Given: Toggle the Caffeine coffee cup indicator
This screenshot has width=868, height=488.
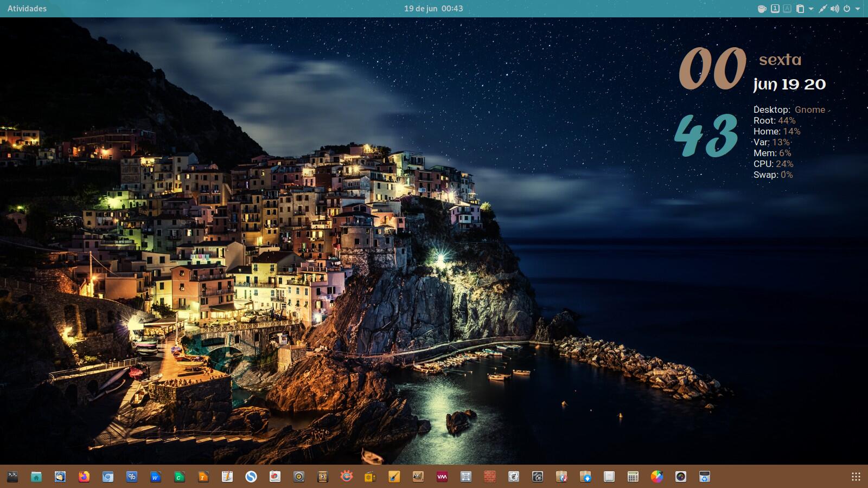Looking at the screenshot, I should tap(762, 9).
